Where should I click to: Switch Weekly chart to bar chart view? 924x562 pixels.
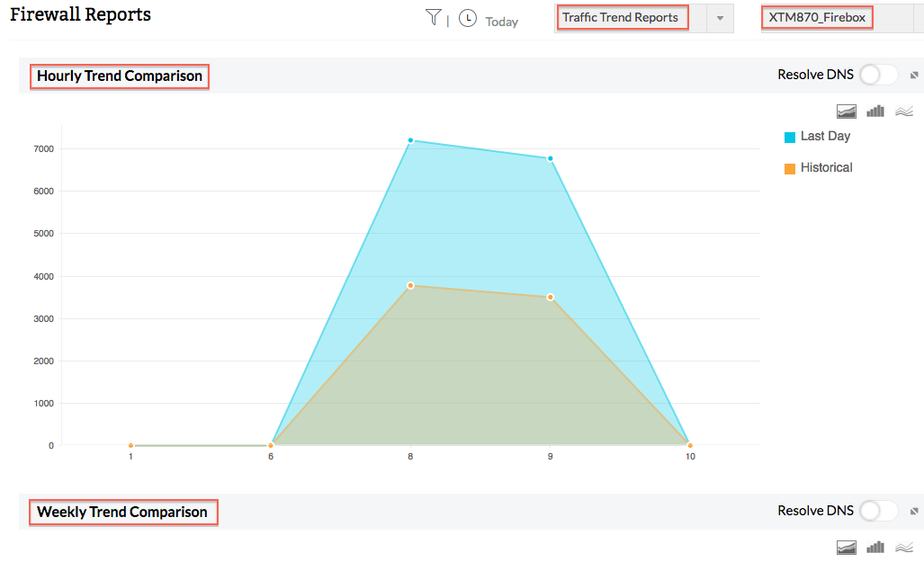coord(875,547)
